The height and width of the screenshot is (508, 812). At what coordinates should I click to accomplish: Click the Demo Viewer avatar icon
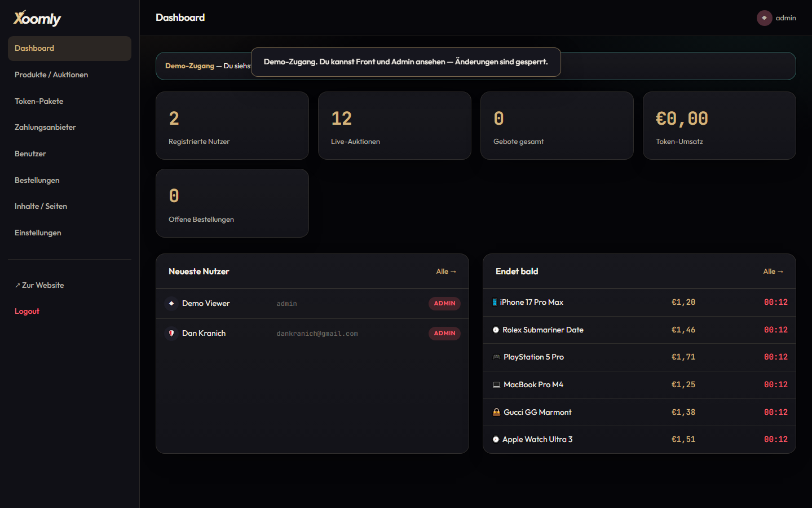(171, 304)
